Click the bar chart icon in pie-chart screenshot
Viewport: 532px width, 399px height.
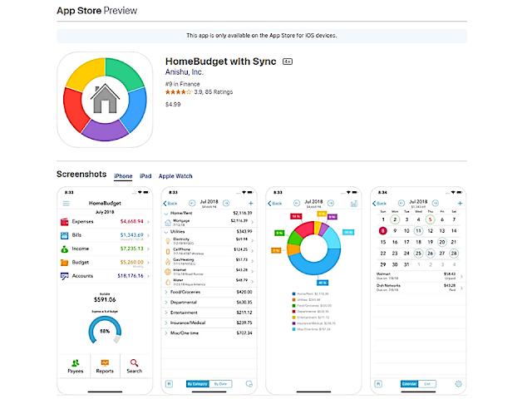pos(354,204)
